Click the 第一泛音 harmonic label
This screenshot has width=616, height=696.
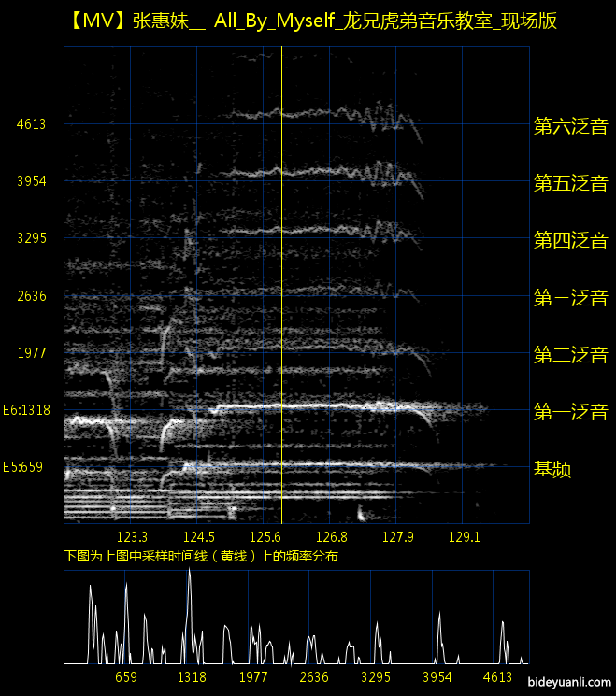[570, 412]
